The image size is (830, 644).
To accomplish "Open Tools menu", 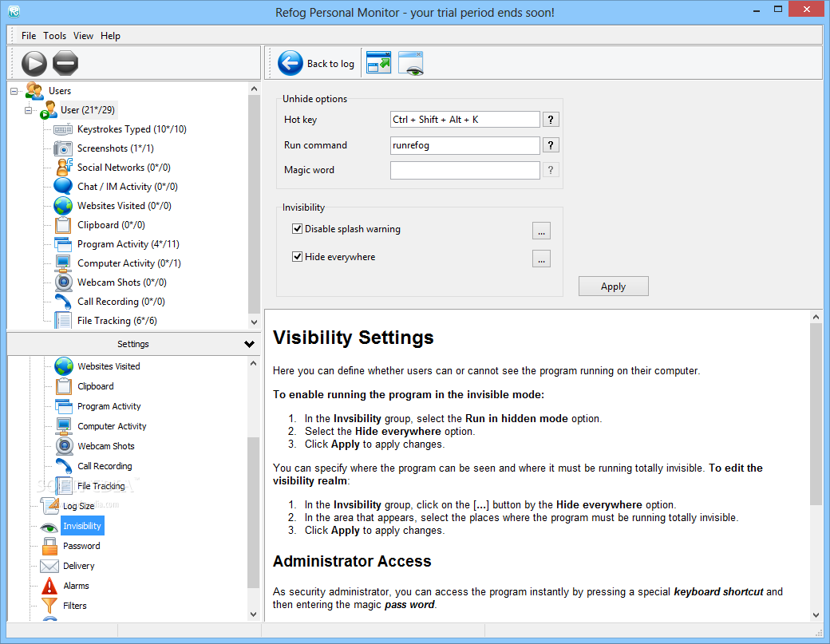I will coord(54,35).
